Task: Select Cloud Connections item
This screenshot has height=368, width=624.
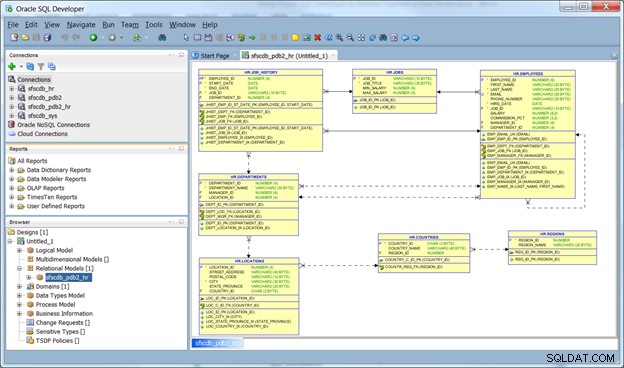Action: [43, 134]
